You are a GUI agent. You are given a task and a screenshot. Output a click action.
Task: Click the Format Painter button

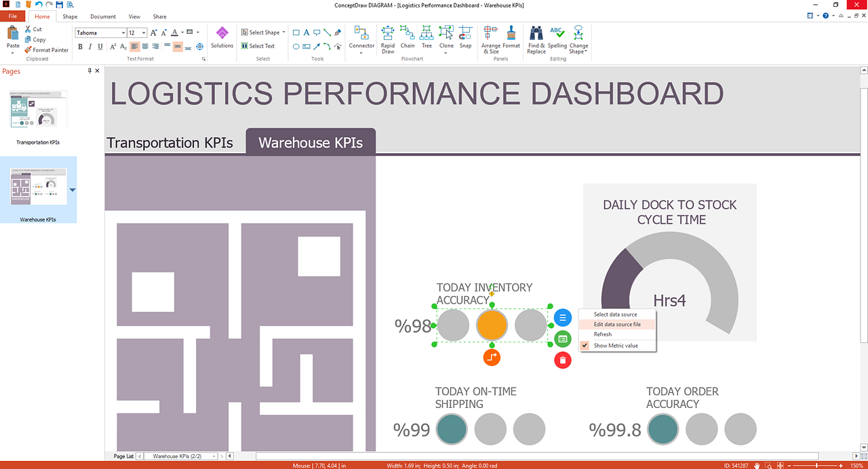click(46, 50)
